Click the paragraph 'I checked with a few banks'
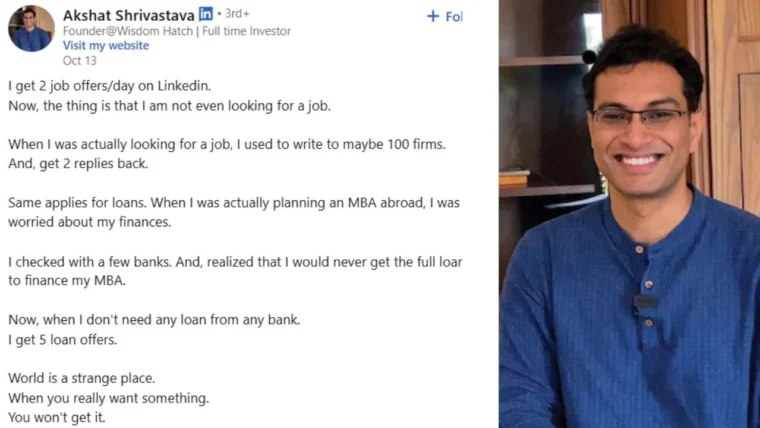The image size is (760, 428). tap(235, 271)
